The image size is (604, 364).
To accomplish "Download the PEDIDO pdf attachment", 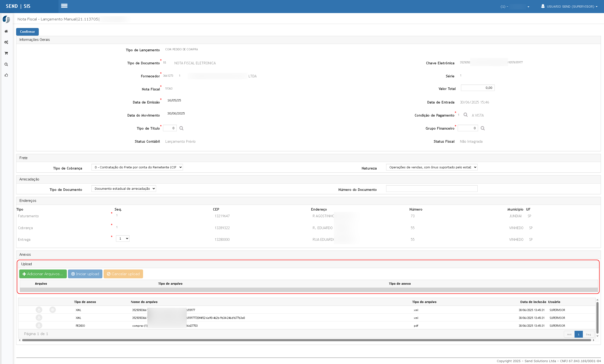I will click(x=39, y=326).
